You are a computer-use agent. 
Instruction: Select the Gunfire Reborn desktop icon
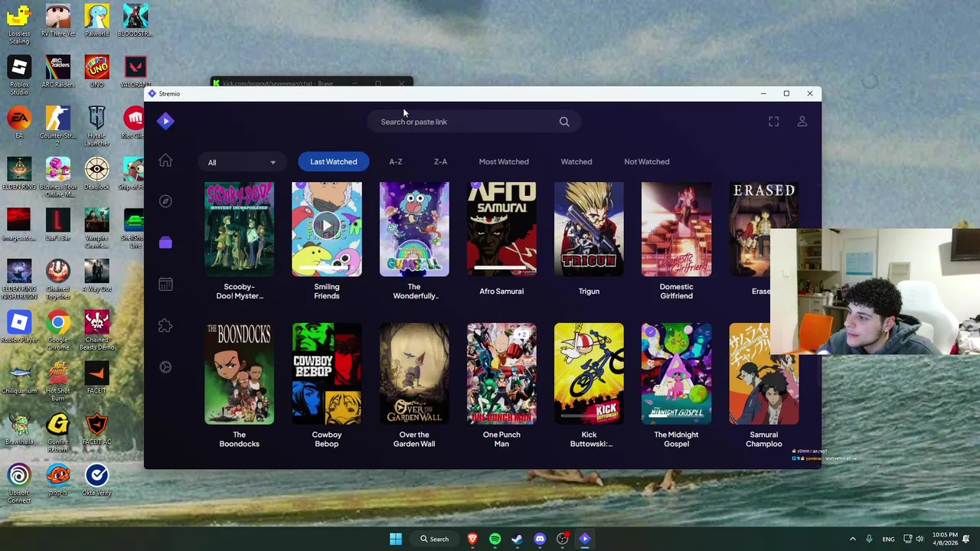pos(58,432)
